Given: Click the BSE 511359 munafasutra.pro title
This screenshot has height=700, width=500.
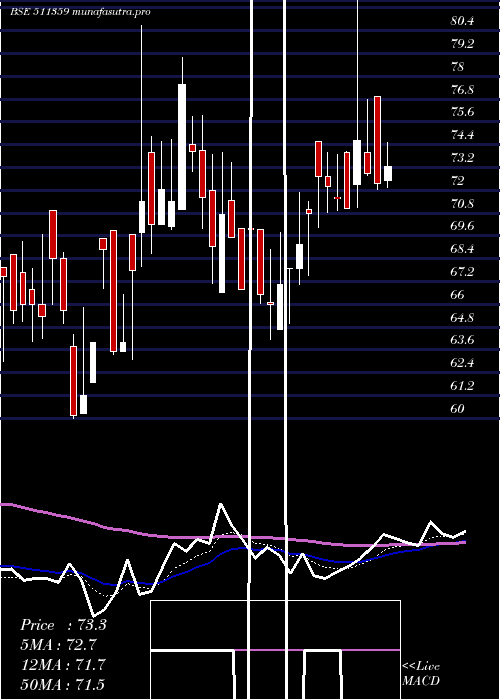Looking at the screenshot, I should tap(80, 12).
